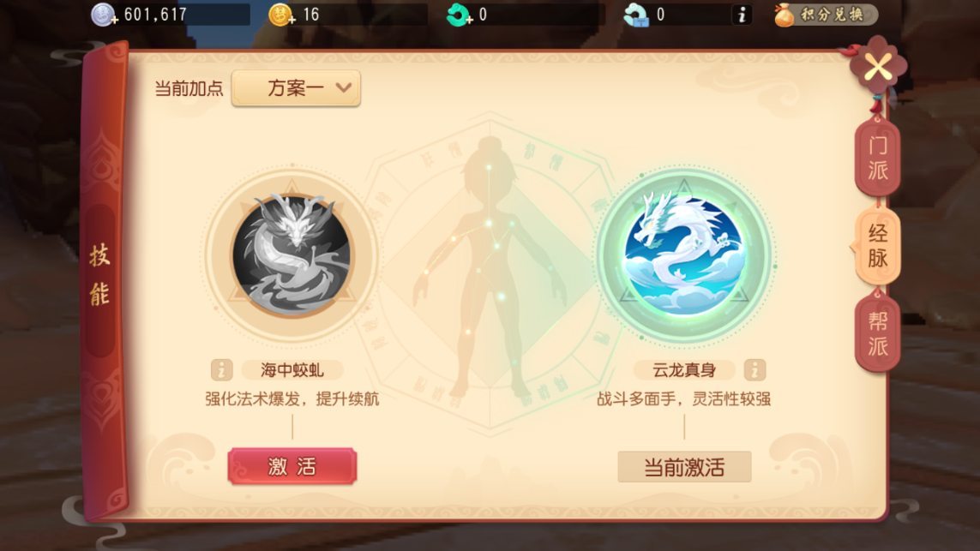The height and width of the screenshot is (551, 980).
Task: Click the dropdown chevron arrow on 方案一
Action: (x=343, y=88)
